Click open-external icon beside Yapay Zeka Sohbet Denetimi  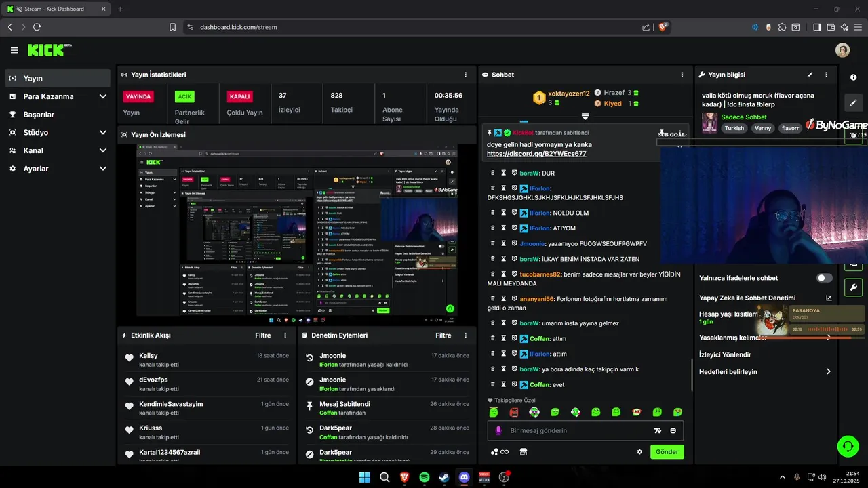pos(829,298)
